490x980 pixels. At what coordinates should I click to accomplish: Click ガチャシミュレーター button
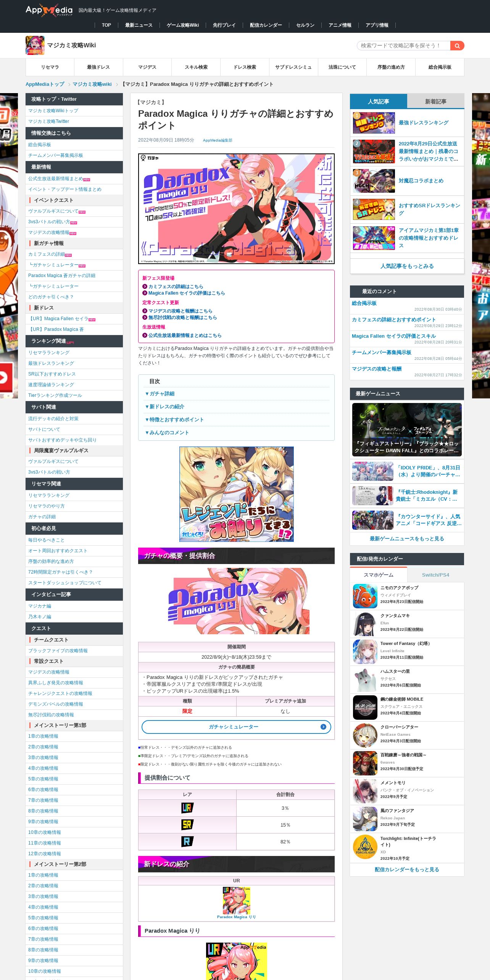point(236,727)
